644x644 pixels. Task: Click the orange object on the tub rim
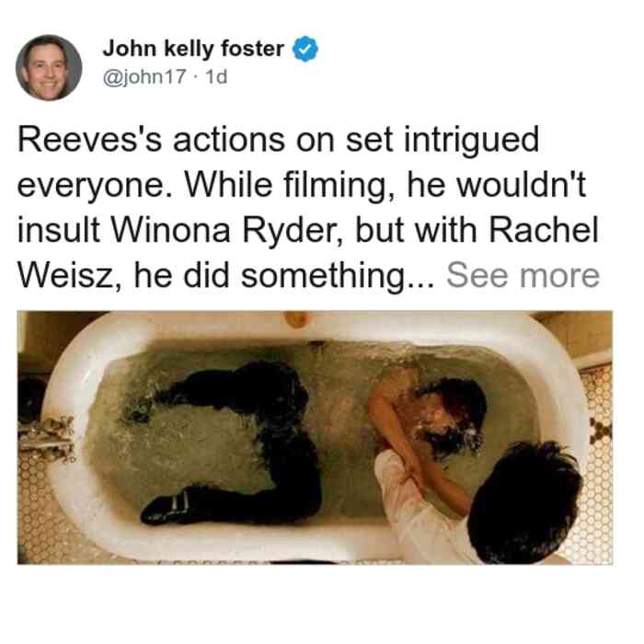[x=296, y=318]
